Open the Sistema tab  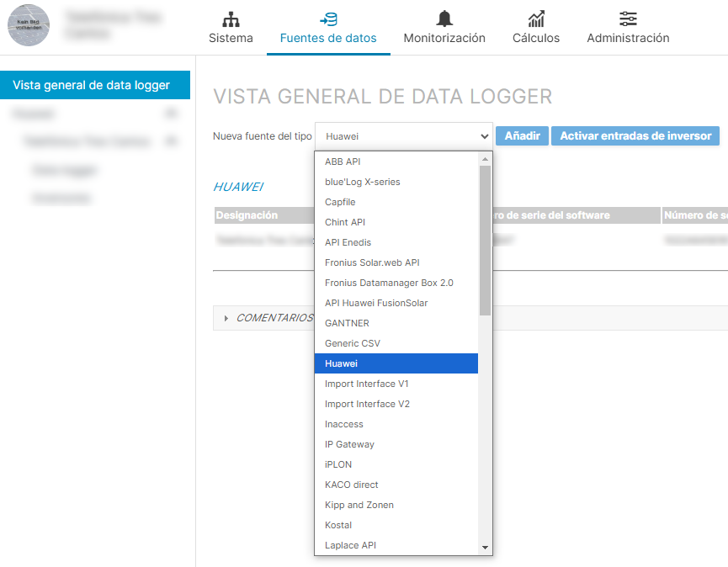pos(231,28)
